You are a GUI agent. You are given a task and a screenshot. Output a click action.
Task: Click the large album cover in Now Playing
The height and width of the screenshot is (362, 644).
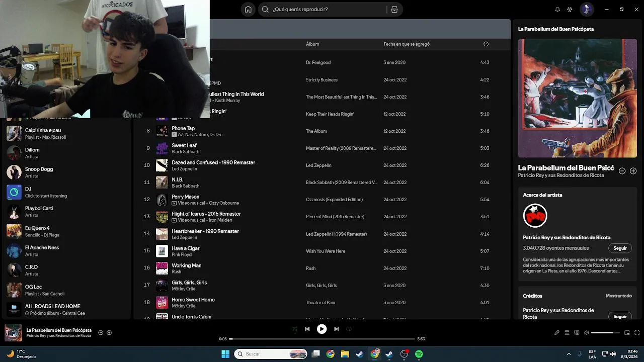click(578, 98)
